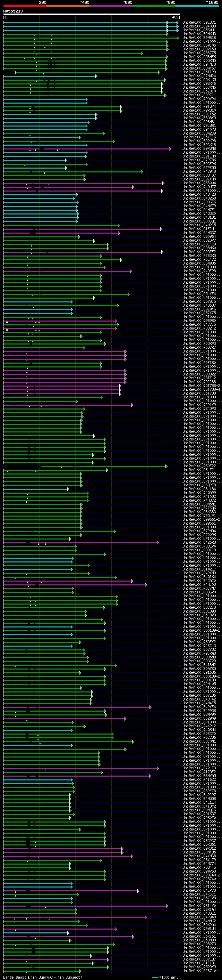Click the Large gaps legend text
The width and height of the screenshot is (222, 980).
43,977
